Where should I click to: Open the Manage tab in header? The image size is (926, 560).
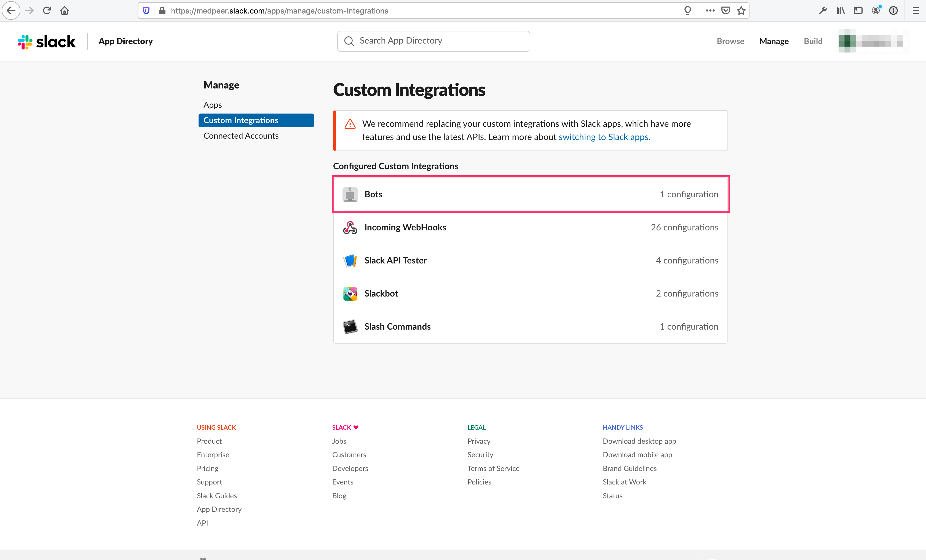pyautogui.click(x=774, y=41)
